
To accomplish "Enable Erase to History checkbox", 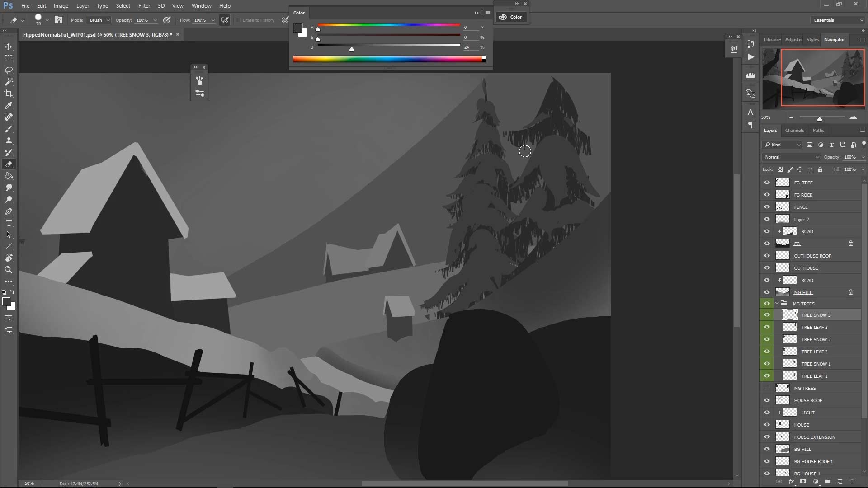I will click(238, 20).
